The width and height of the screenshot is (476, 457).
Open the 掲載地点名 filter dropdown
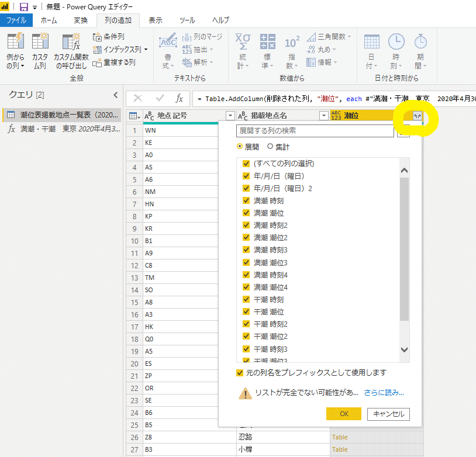tap(323, 116)
